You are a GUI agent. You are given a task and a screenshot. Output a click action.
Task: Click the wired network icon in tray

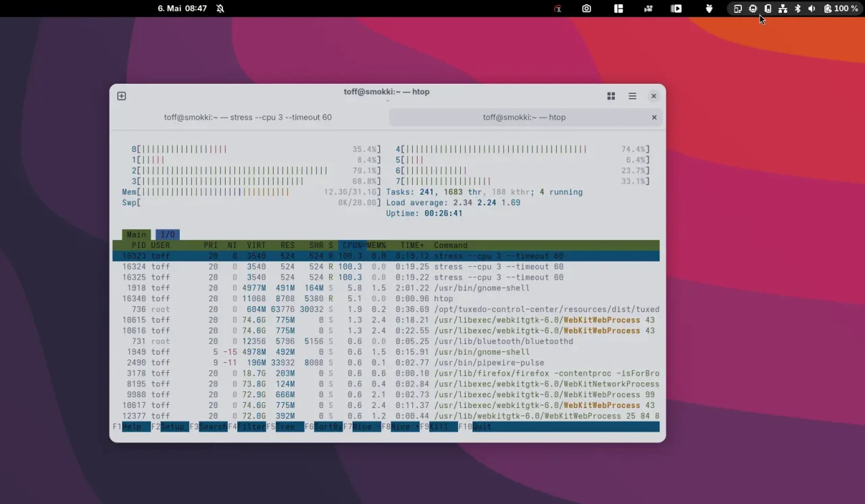pos(783,9)
